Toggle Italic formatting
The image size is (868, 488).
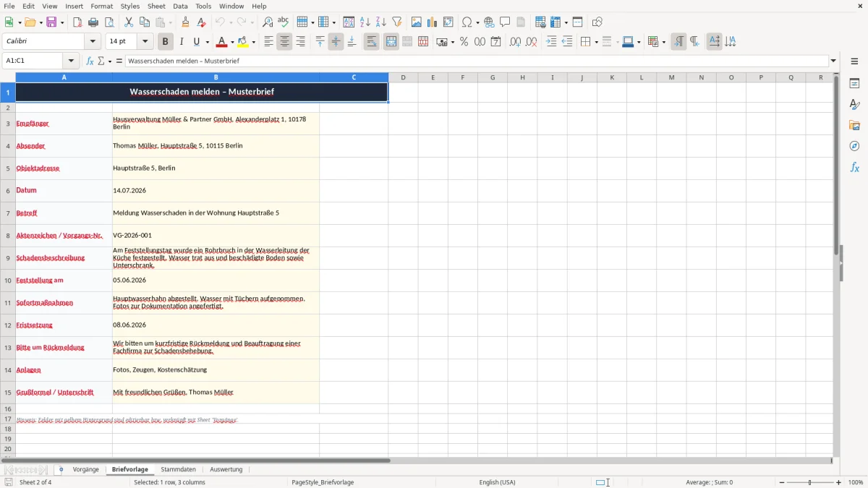pos(182,42)
